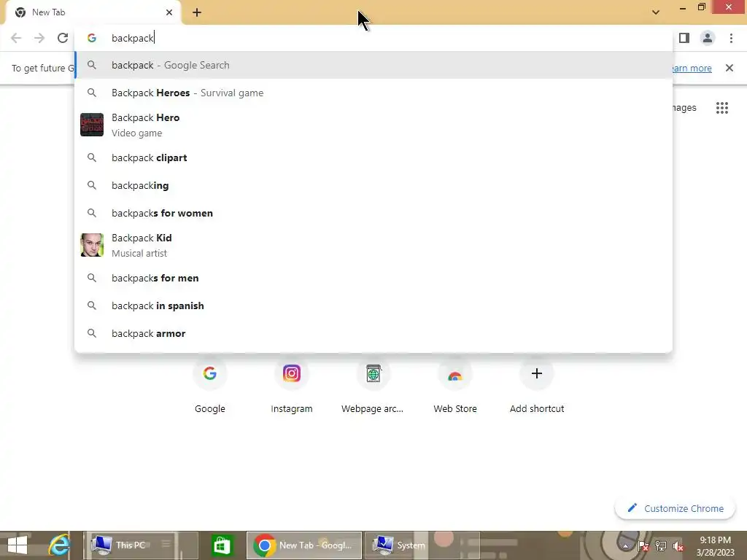Screen dimensions: 747x560
Task: Open the Action Center flag icon
Action: pos(643,546)
